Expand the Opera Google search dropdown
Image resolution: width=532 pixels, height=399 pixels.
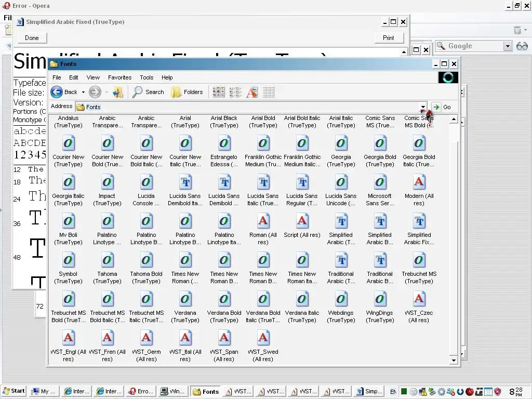[508, 46]
